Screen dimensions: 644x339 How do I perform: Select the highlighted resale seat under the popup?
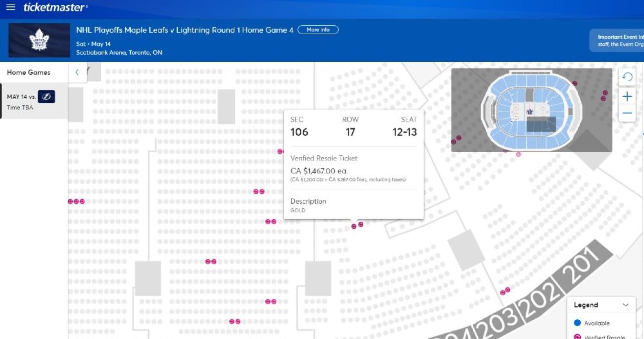coord(354,226)
